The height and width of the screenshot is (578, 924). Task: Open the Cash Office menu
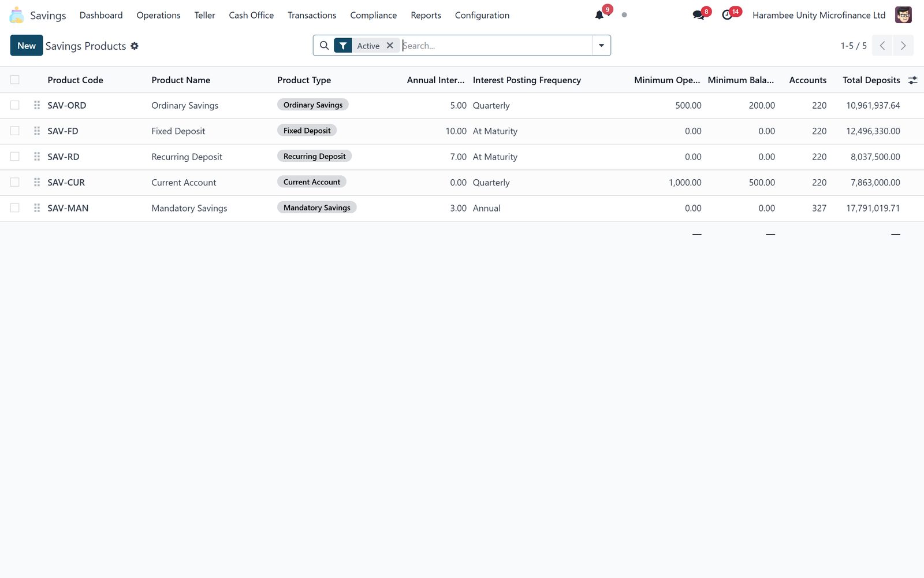point(251,15)
